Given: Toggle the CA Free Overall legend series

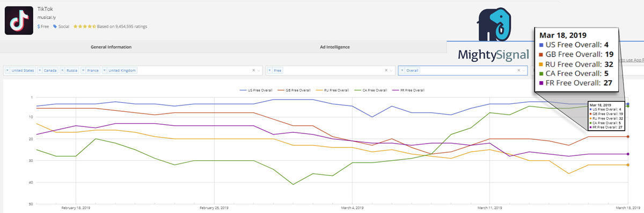Looking at the screenshot, I should click(x=370, y=90).
